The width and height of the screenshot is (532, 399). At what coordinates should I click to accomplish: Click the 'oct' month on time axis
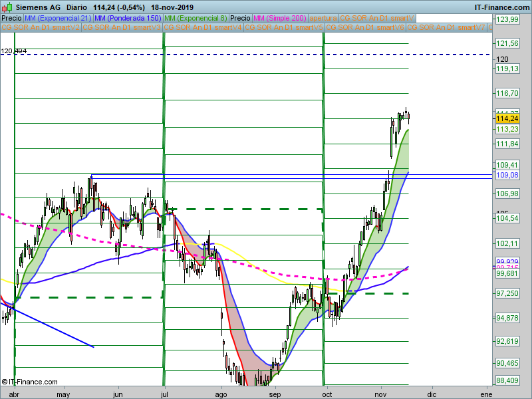(328, 392)
